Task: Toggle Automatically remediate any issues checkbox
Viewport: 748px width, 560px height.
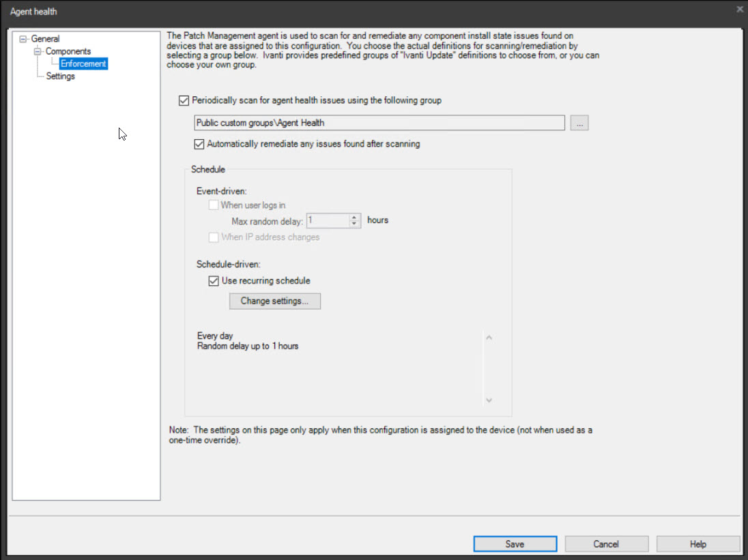Action: pos(199,145)
